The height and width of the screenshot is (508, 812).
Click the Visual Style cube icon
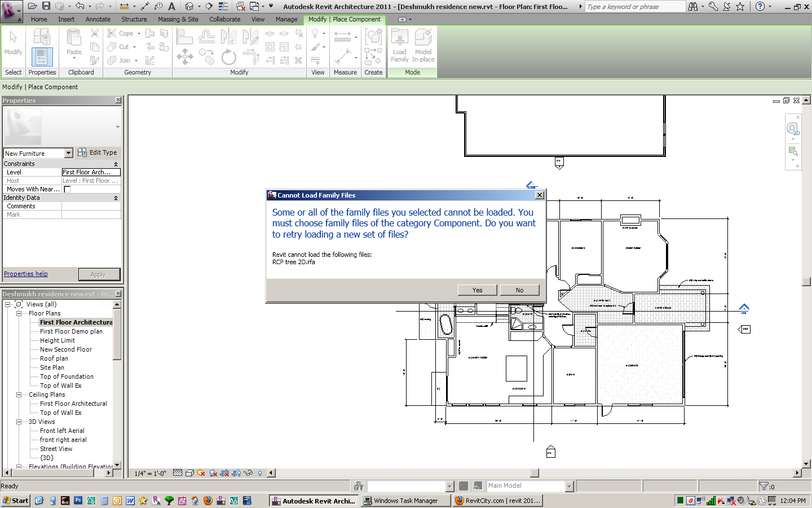click(190, 474)
